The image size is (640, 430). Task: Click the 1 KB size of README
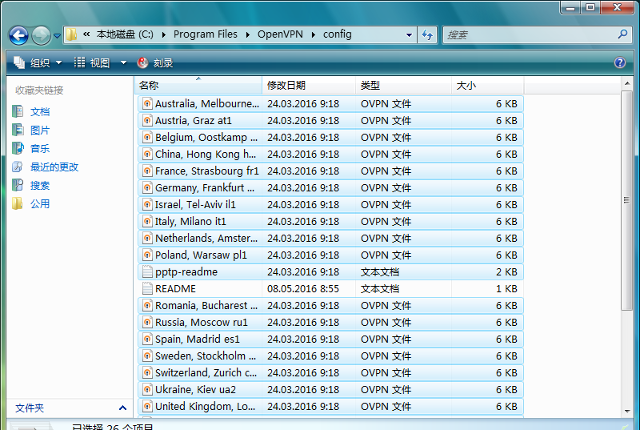point(507,288)
